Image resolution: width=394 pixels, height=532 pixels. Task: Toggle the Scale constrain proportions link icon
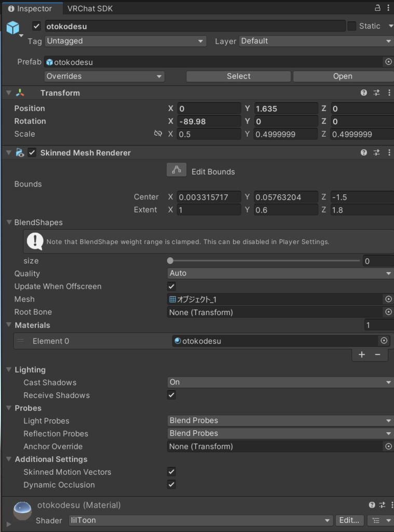coord(158,134)
